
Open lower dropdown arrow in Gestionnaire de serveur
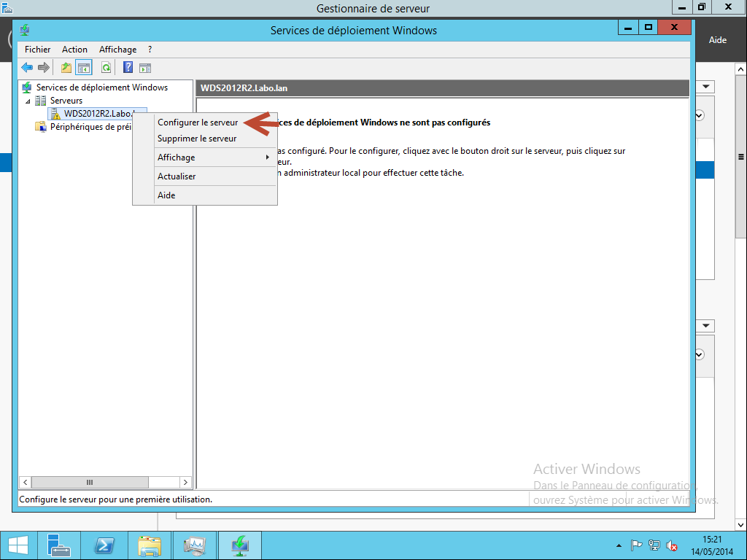(706, 326)
